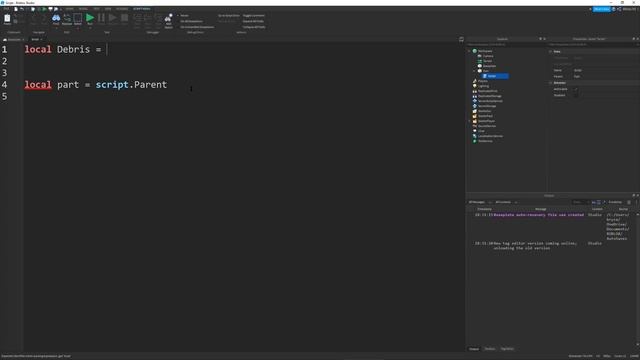Open the All Messages dropdown in Output
This screenshot has width=640, height=360.
480,202
